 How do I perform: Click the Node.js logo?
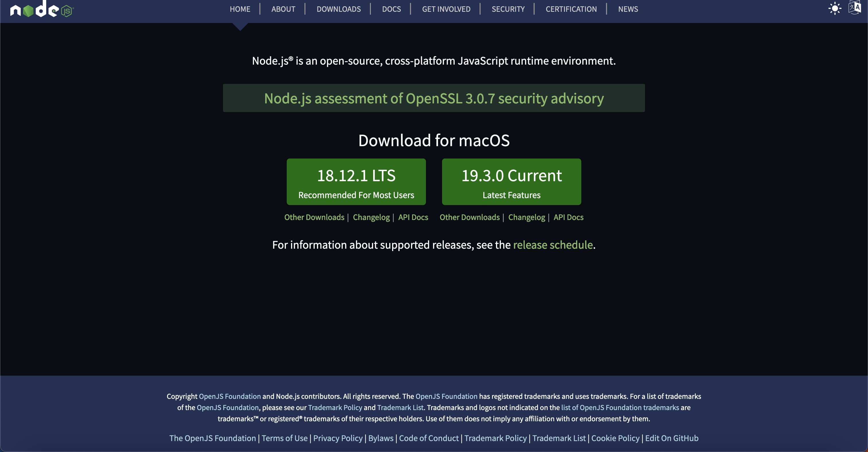click(x=42, y=9)
